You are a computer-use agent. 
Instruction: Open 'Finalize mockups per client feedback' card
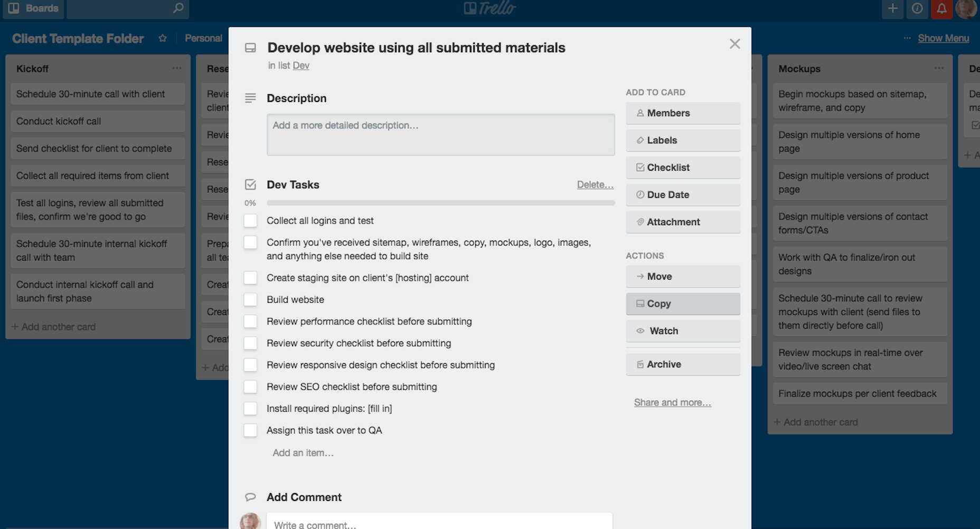tap(860, 394)
